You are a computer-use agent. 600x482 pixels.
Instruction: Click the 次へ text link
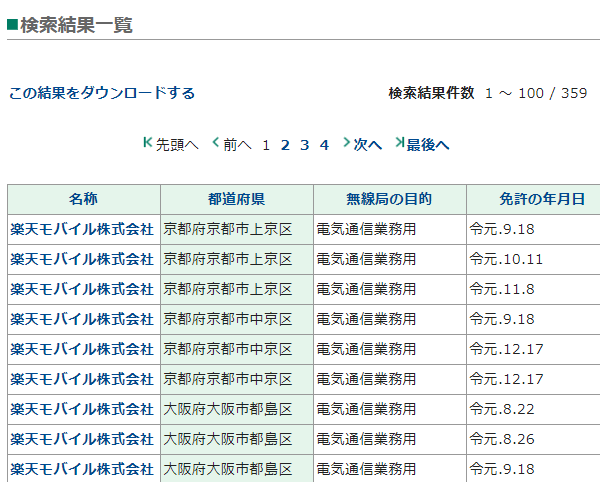coord(368,145)
